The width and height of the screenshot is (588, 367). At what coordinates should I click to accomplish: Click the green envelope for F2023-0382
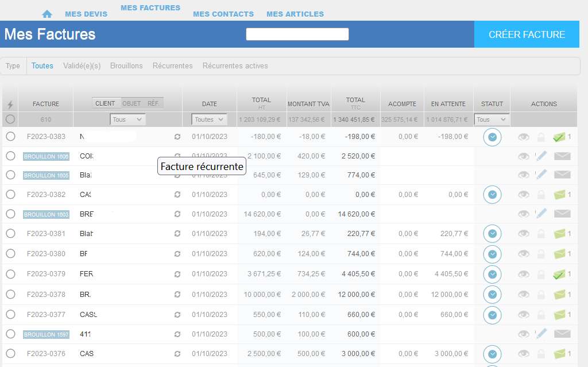[x=559, y=195]
